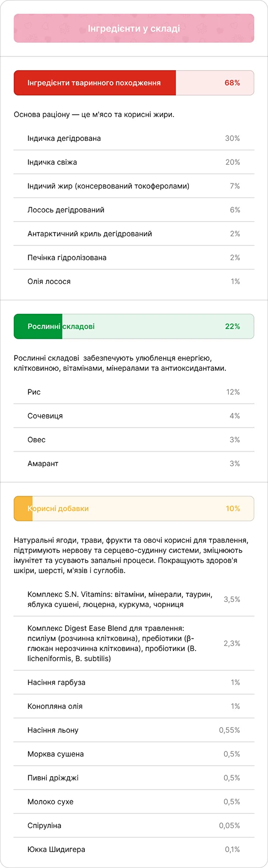Viewport: 268px width, 868px height.
Task: Select the 'Сочевиця' ingredient row
Action: (134, 416)
